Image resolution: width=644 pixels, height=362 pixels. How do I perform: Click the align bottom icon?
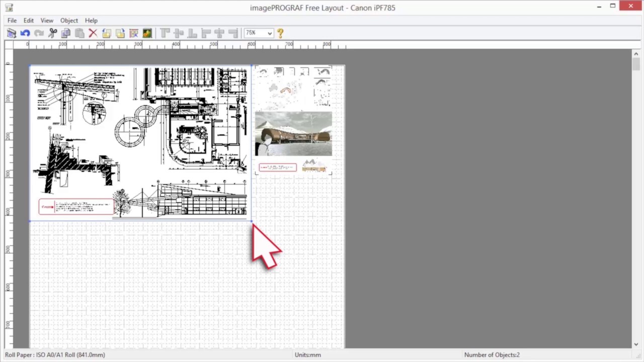[x=192, y=33]
